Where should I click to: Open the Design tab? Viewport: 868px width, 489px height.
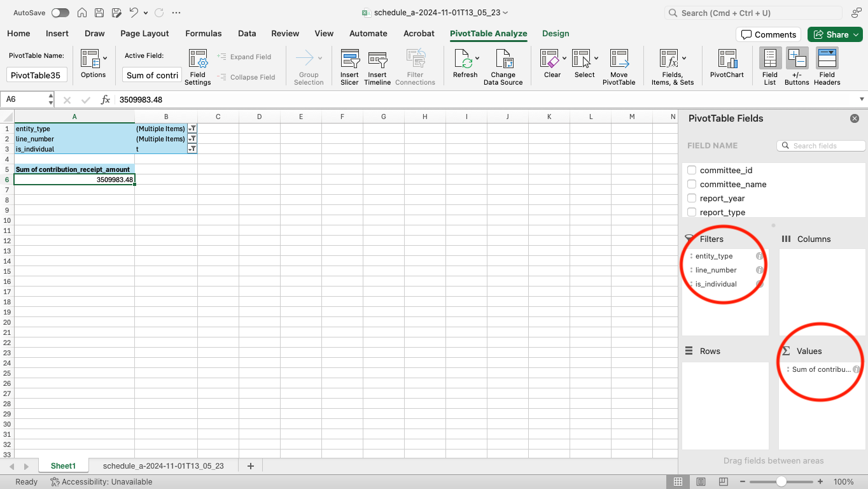[556, 34]
